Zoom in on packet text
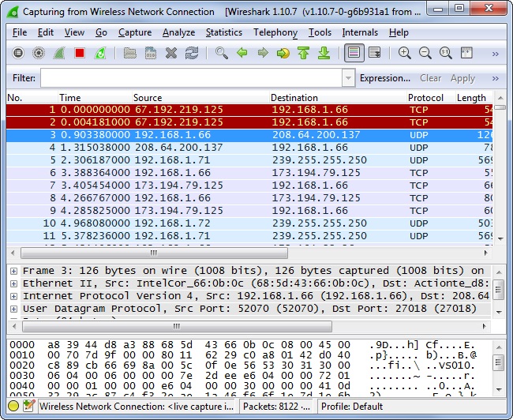The image size is (513, 420). [405, 53]
